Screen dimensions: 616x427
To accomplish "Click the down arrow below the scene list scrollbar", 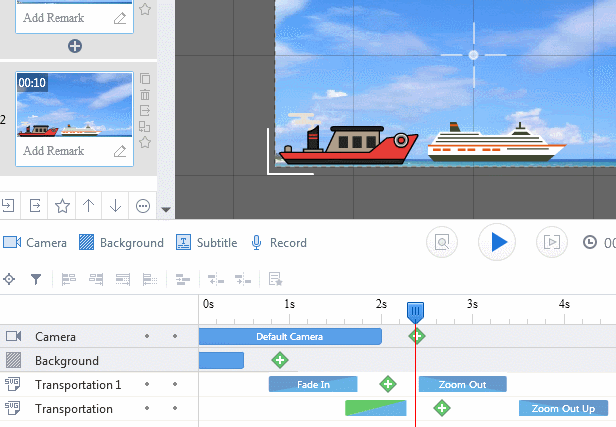I will (x=166, y=211).
